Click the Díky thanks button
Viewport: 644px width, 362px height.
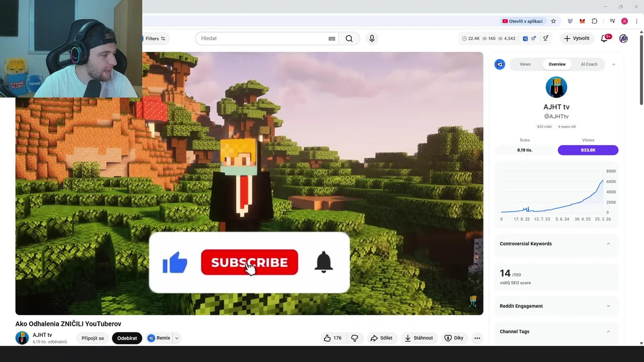coord(454,338)
